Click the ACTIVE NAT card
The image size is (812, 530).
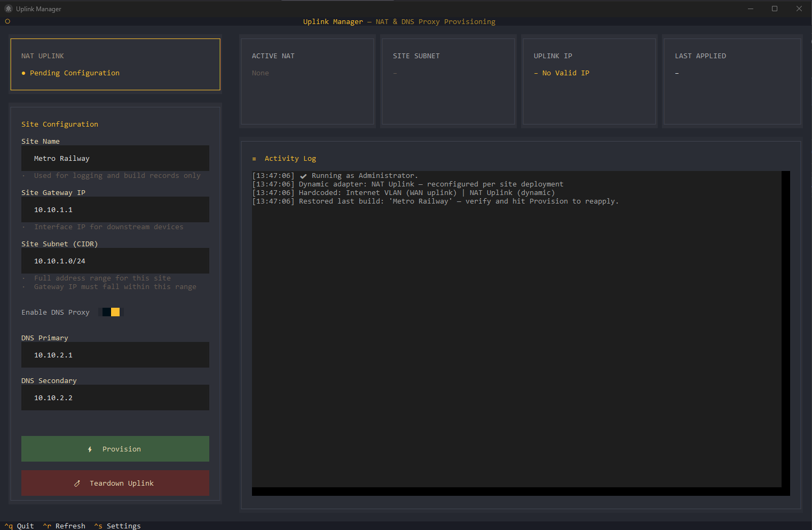click(x=308, y=81)
